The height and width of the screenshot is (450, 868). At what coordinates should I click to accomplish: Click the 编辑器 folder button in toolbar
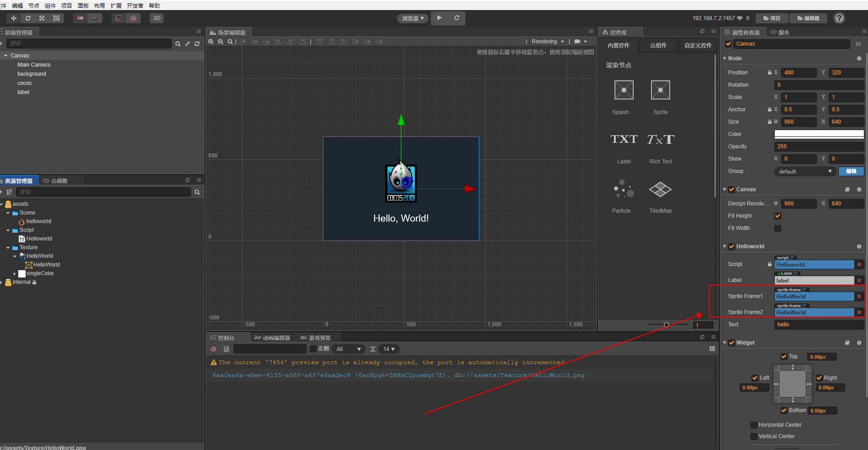click(x=808, y=18)
